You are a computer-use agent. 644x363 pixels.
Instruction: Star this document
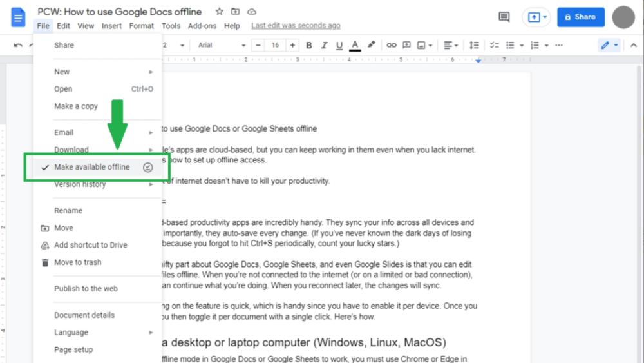[x=220, y=12]
